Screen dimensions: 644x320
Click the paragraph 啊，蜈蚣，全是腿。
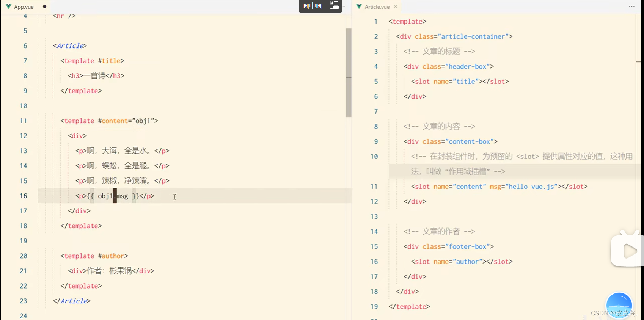pos(123,166)
